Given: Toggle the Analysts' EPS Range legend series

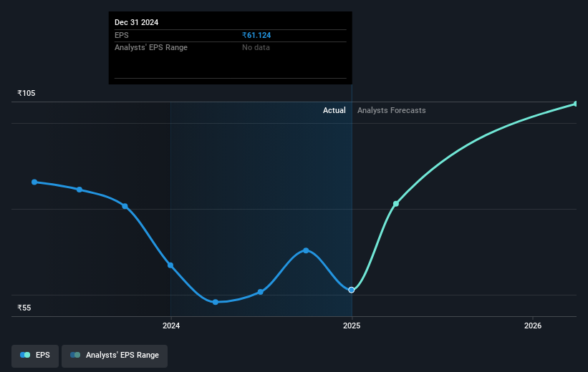Looking at the screenshot, I should (x=115, y=356).
